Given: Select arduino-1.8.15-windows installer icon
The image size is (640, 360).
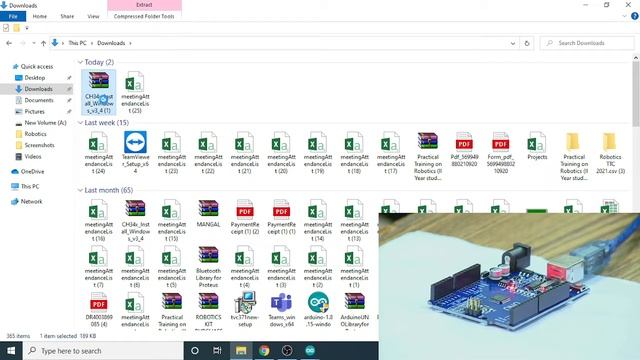Looking at the screenshot, I should coord(318,310).
